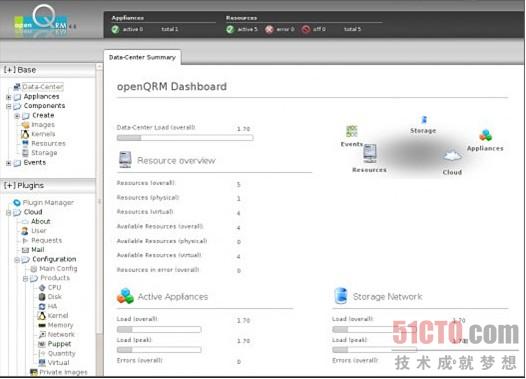Click the Active Appliances cubes icon
Screen dimensions: 526x379
[x=125, y=296]
